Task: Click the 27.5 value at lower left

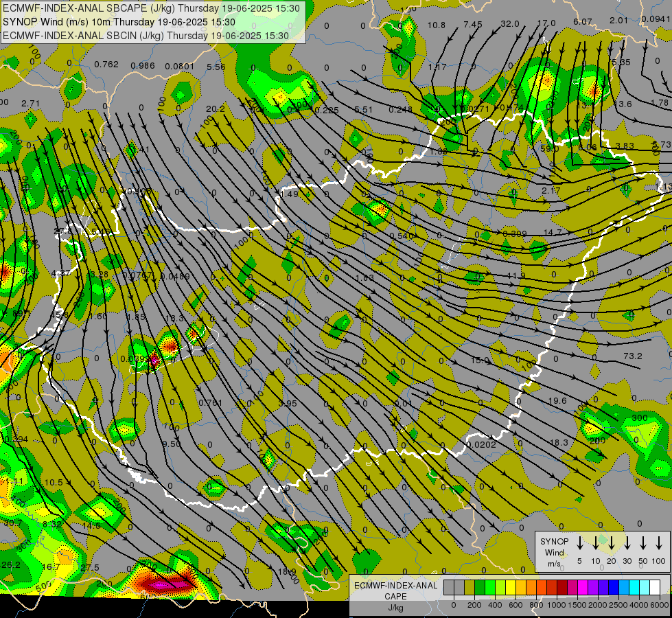Action: point(90,567)
